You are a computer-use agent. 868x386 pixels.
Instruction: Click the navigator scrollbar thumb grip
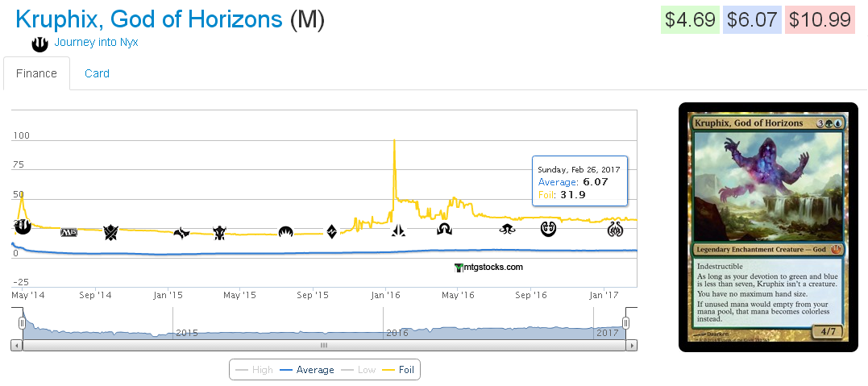325,346
